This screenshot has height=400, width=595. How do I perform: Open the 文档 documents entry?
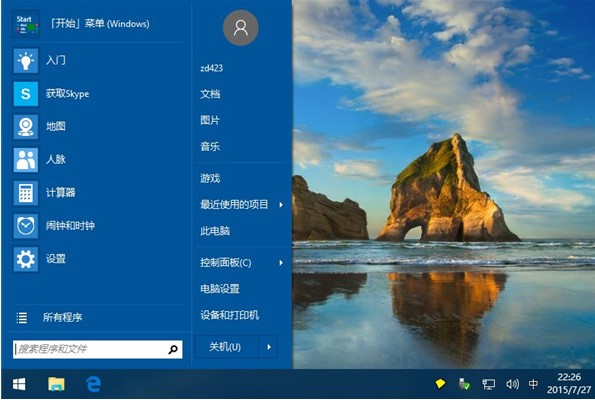click(x=210, y=94)
